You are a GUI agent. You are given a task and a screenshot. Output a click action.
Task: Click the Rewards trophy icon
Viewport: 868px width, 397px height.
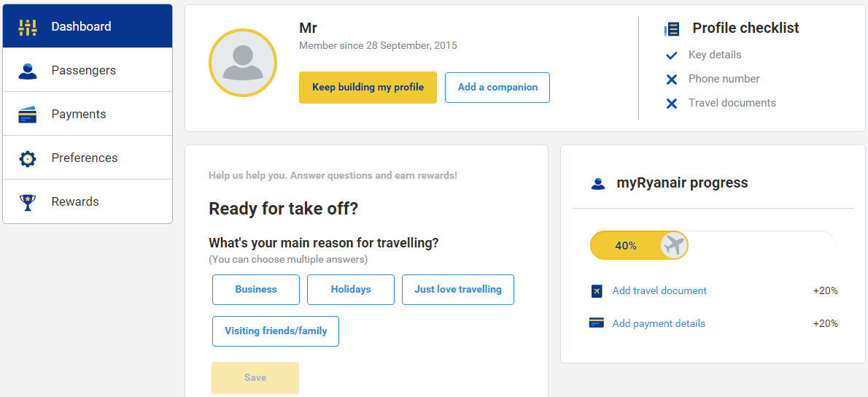27,203
